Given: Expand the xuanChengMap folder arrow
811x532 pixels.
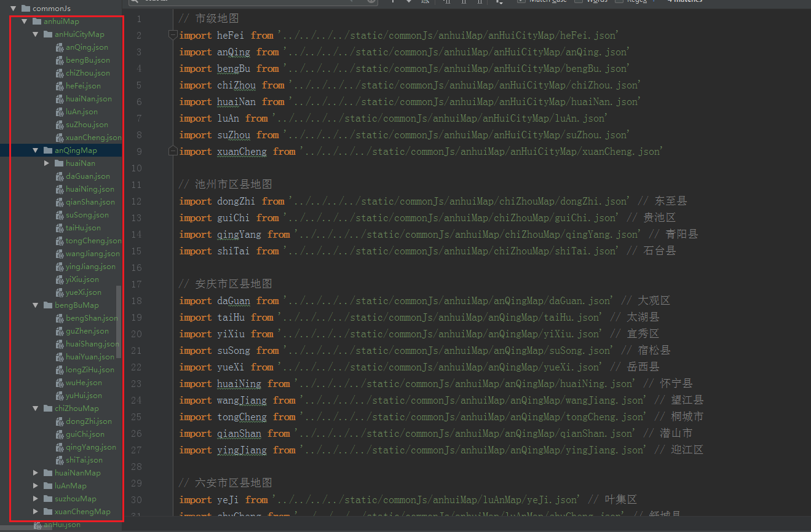Looking at the screenshot, I should coord(36,512).
